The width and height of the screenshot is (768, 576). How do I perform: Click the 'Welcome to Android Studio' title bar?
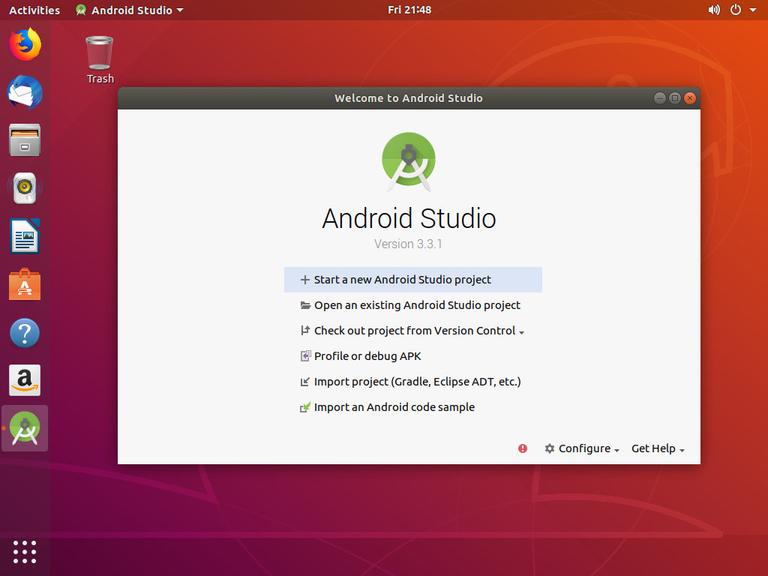408,98
